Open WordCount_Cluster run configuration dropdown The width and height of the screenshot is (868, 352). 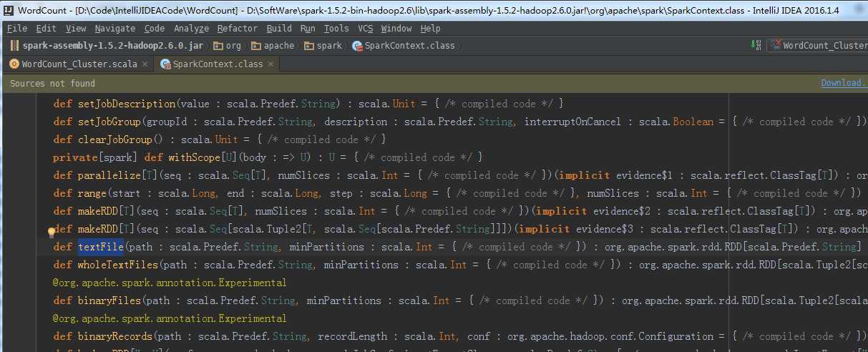point(818,46)
